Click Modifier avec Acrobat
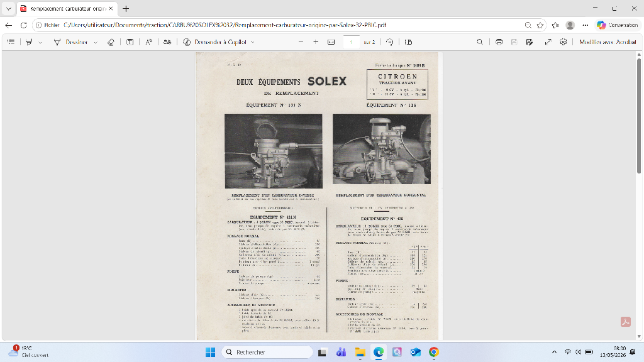Viewport: 644px width, 362px height. (x=608, y=42)
